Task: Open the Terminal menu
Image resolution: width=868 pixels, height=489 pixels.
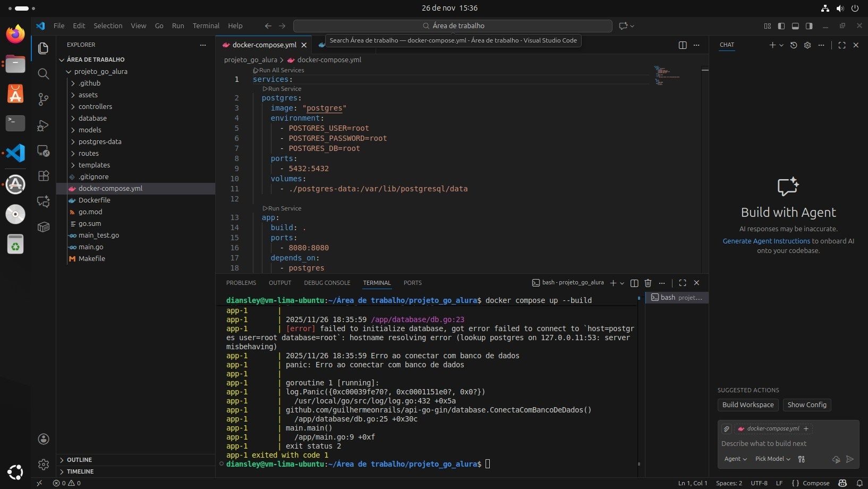Action: pyautogui.click(x=206, y=26)
